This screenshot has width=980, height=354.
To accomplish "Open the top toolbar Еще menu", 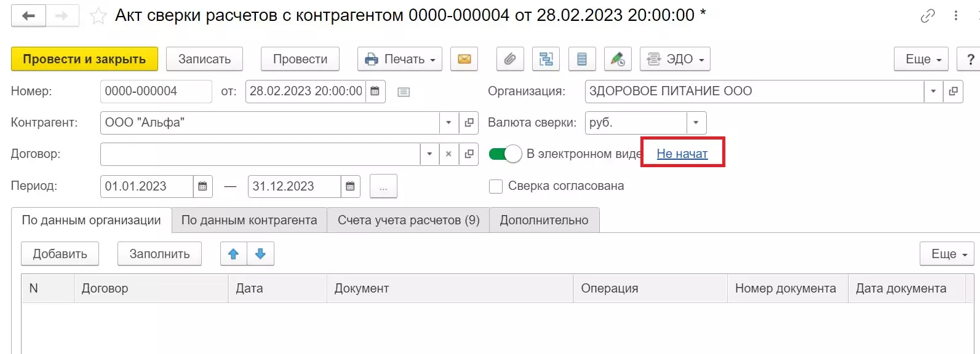I will pyautogui.click(x=921, y=59).
